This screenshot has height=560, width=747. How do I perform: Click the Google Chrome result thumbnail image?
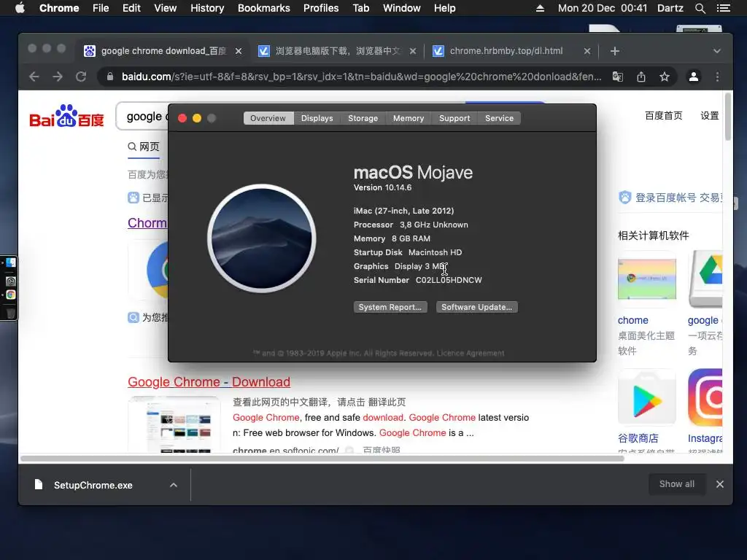pos(174,424)
